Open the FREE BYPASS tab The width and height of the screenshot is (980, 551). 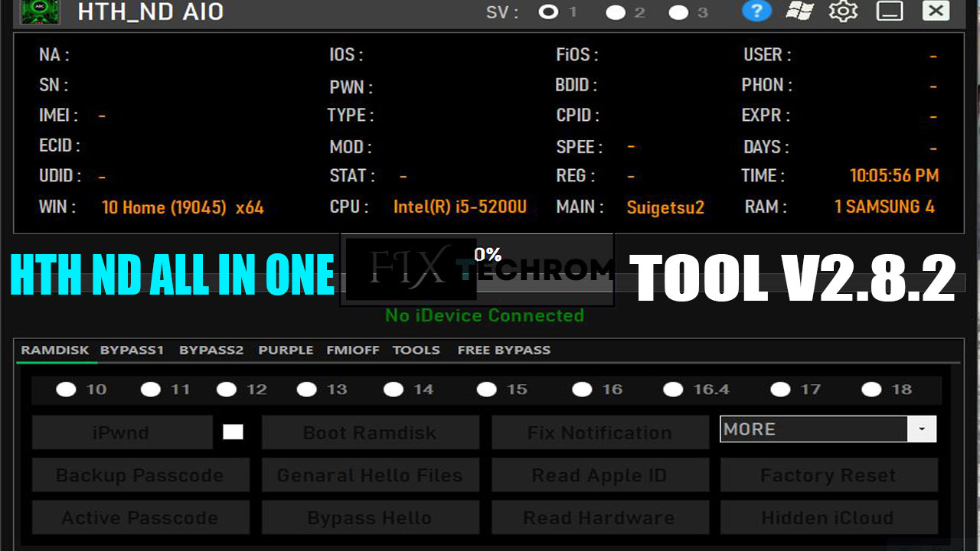coord(504,350)
